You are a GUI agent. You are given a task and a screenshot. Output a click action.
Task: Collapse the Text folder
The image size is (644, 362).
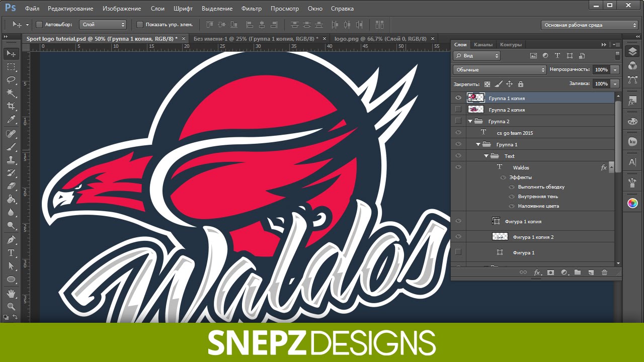pyautogui.click(x=487, y=156)
